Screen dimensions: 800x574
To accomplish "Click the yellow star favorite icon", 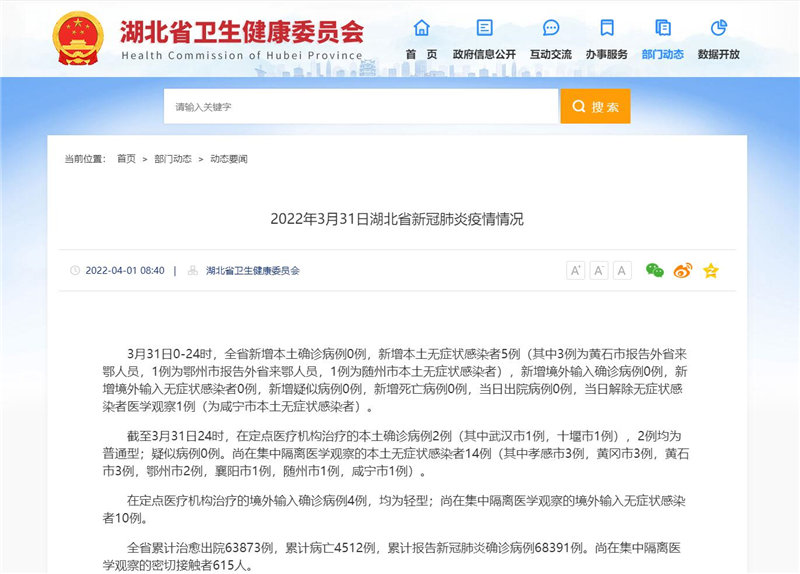I will (x=710, y=270).
